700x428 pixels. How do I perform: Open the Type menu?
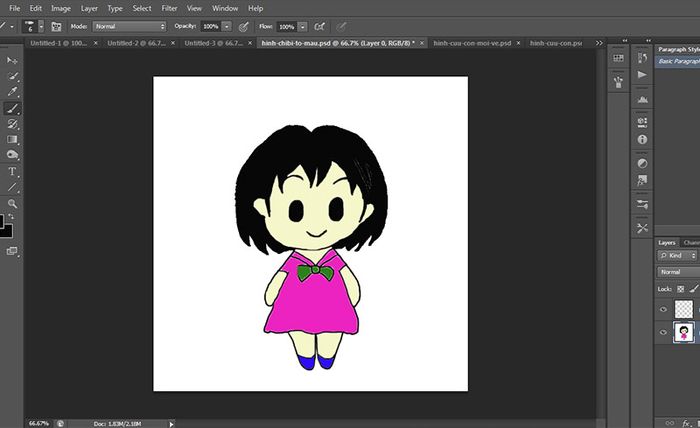(115, 8)
